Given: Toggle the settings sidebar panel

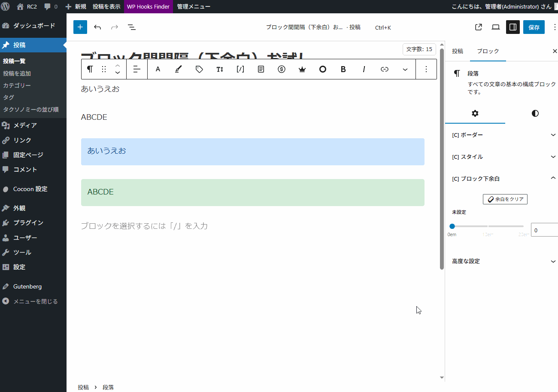Looking at the screenshot, I should (x=513, y=27).
